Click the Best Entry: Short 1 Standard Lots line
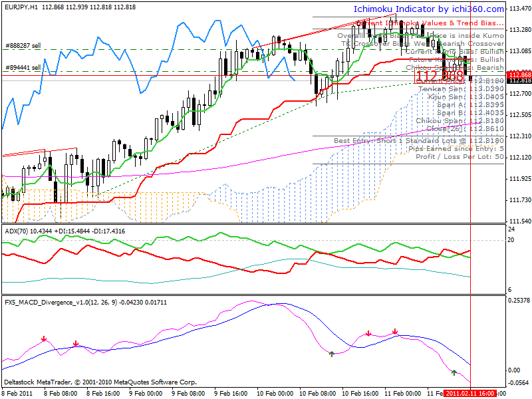 coord(419,140)
